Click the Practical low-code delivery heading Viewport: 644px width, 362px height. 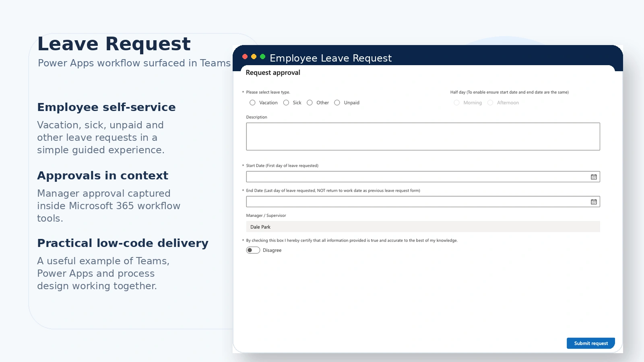point(123,243)
